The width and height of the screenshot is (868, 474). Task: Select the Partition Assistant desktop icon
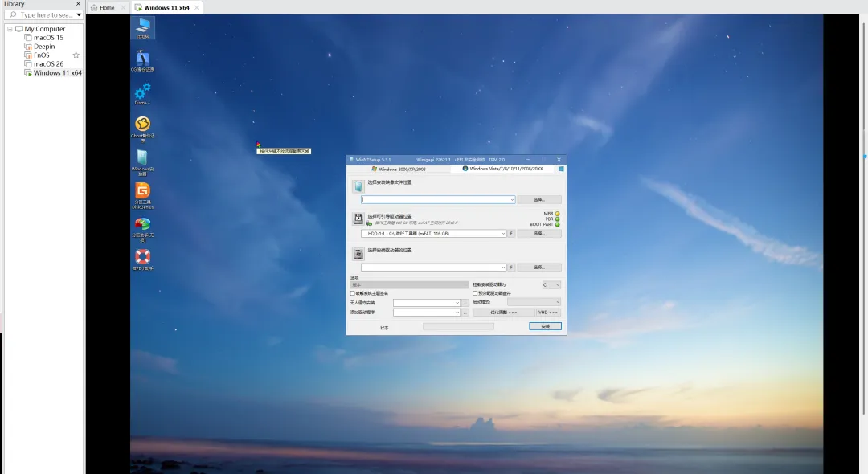click(x=143, y=229)
